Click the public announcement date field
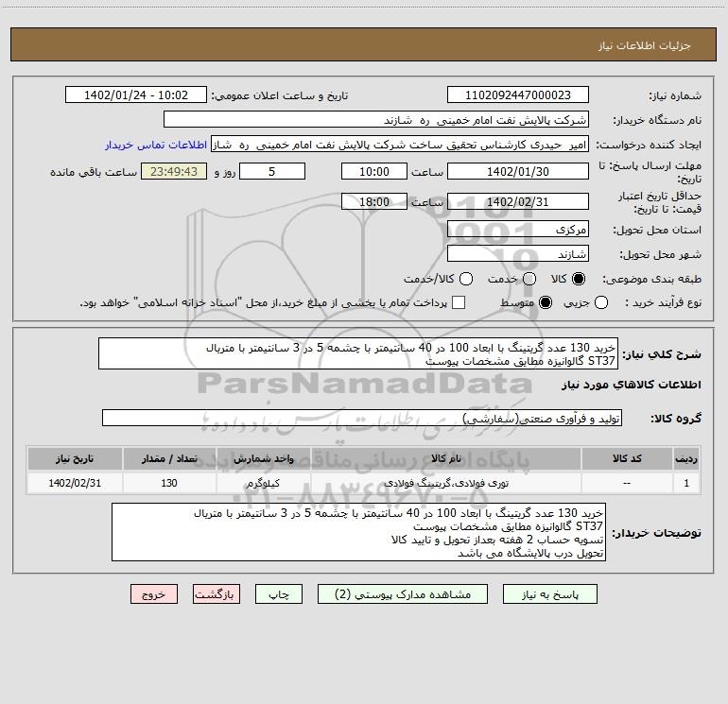 coord(136,95)
